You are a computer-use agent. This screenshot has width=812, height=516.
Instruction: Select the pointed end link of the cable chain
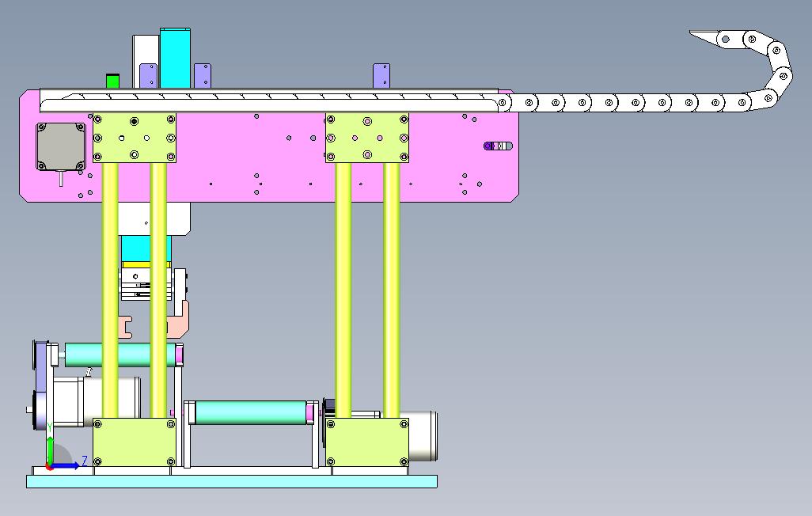click(711, 38)
